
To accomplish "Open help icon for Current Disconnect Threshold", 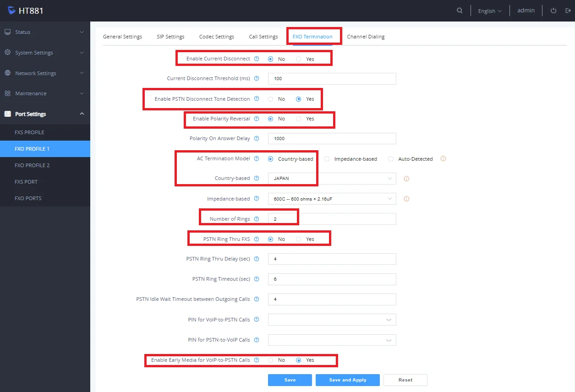I will [257, 78].
